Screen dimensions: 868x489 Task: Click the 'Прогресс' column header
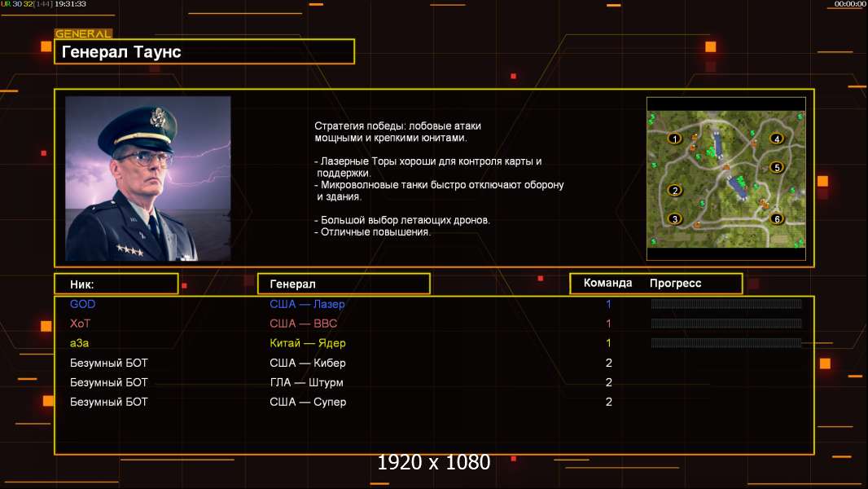[675, 283]
